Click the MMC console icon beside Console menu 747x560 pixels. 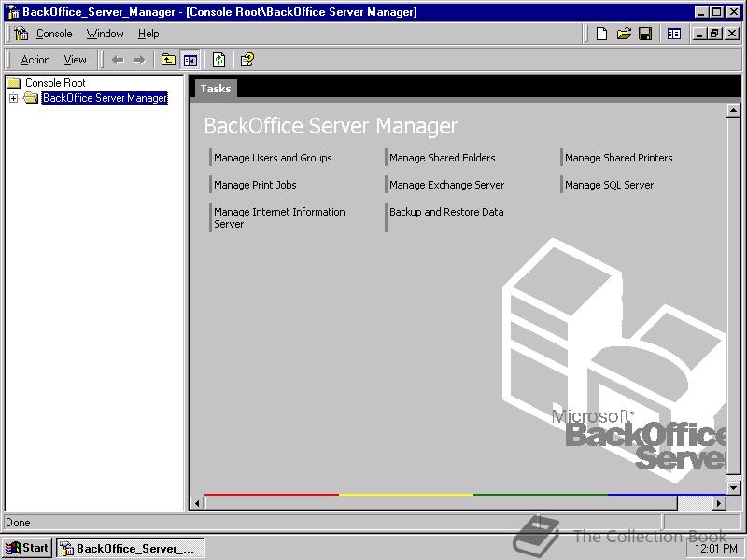coord(21,34)
